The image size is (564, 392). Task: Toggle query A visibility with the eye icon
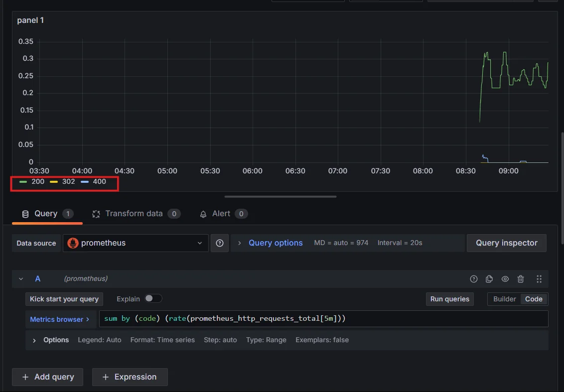[x=505, y=279]
